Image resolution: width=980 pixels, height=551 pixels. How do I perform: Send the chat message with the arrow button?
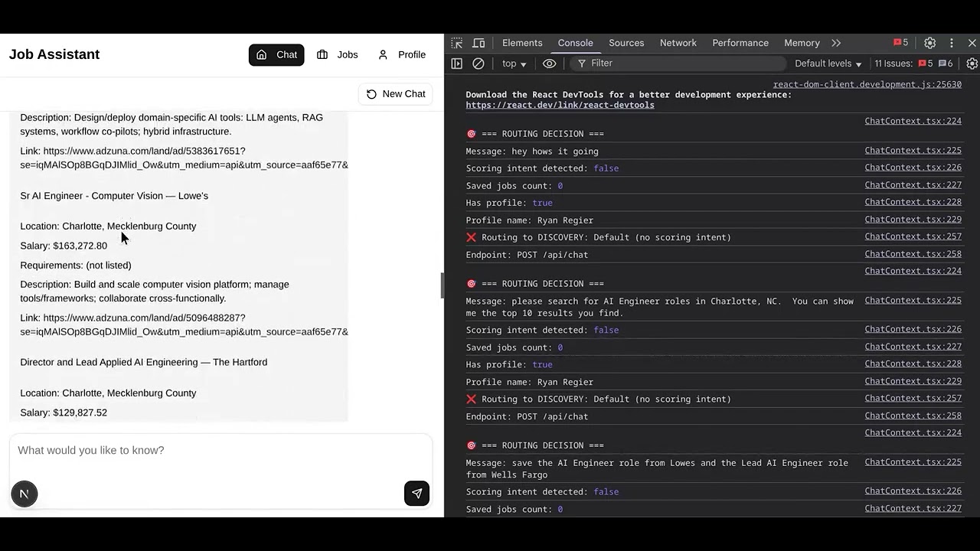click(x=417, y=494)
